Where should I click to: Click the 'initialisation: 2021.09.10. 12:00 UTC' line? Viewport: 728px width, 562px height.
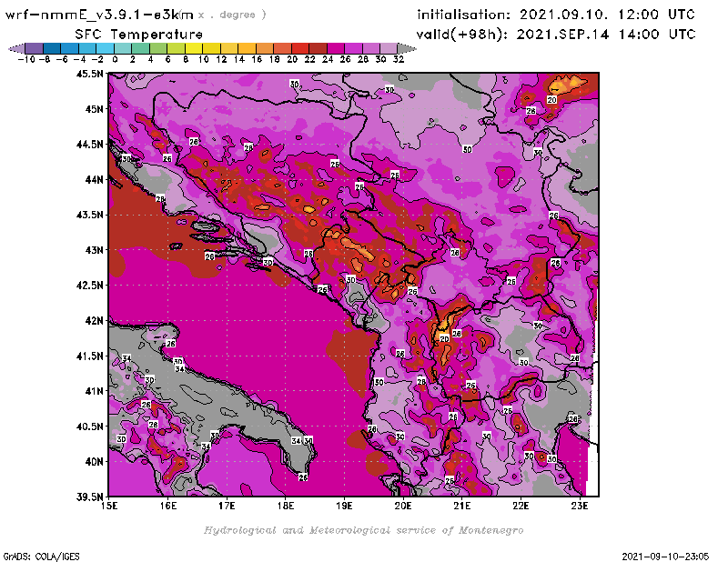[x=556, y=15]
